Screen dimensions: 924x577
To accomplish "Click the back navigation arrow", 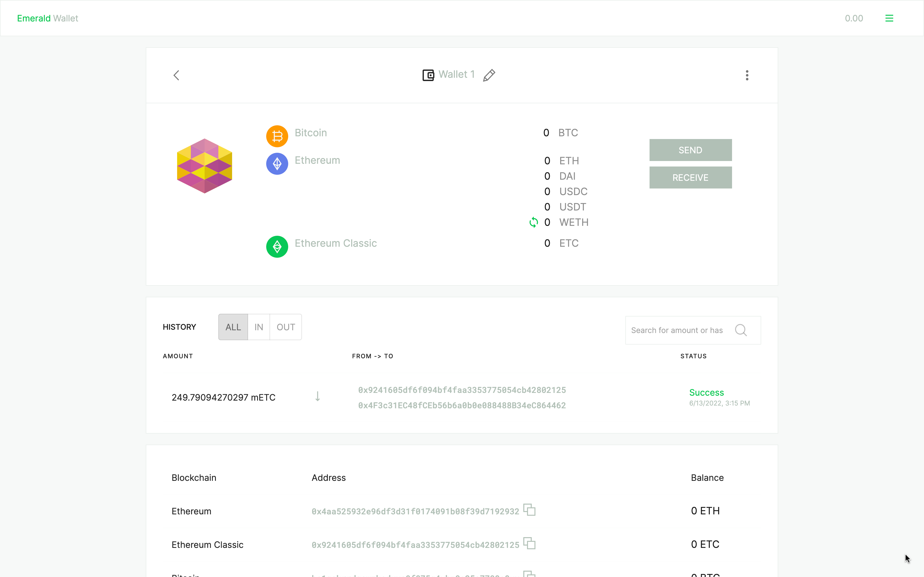I will pos(176,75).
